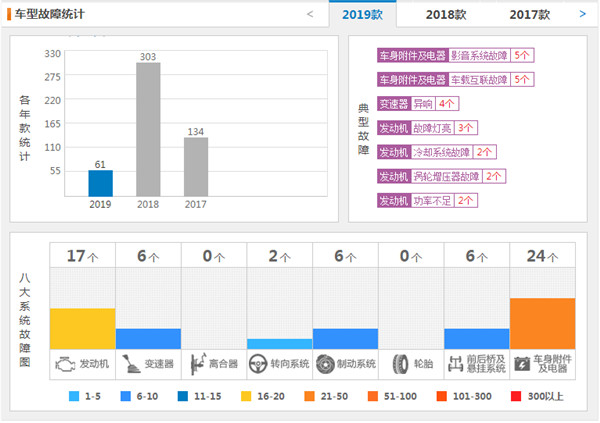Click the previous year arrow

point(310,14)
